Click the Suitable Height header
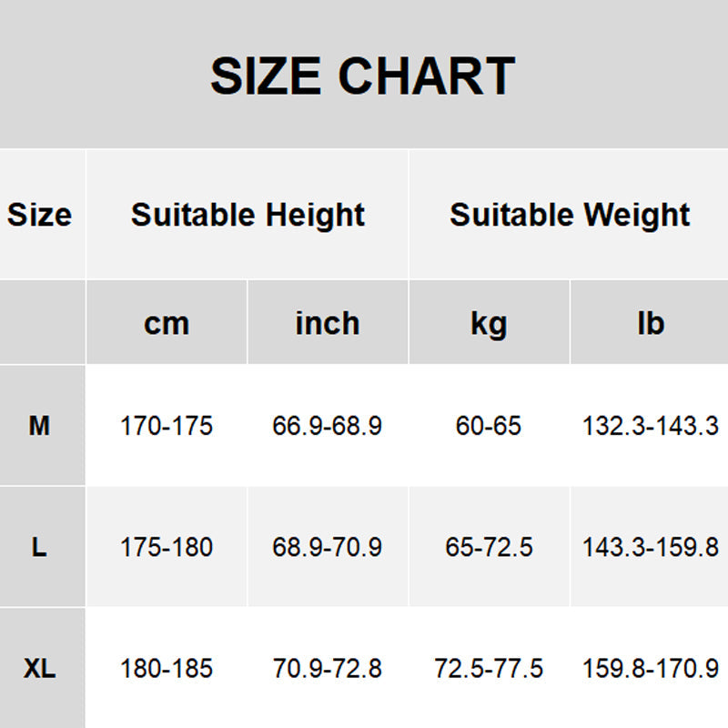728x728 pixels. [248, 216]
